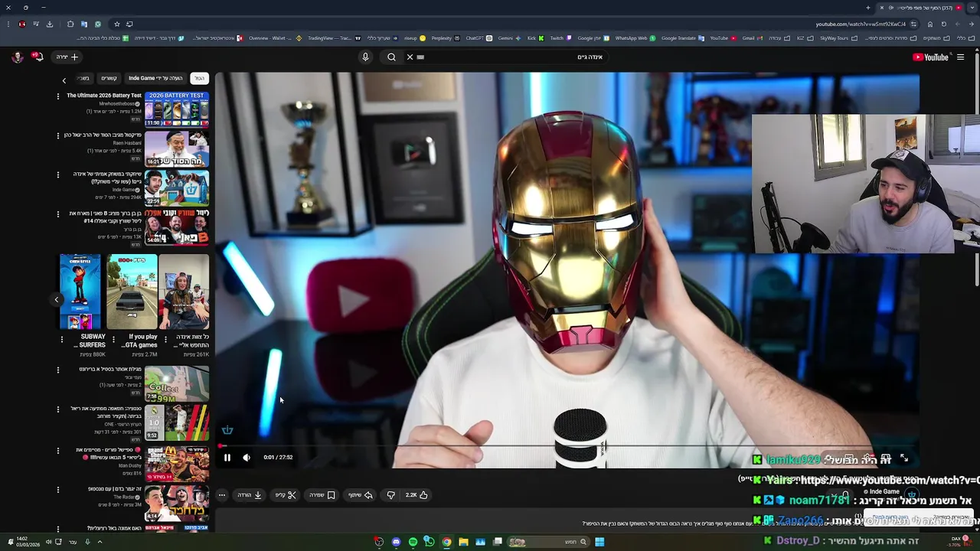Image resolution: width=980 pixels, height=551 pixels.
Task: Open options for the #14 suggested video
Action: click(57, 214)
